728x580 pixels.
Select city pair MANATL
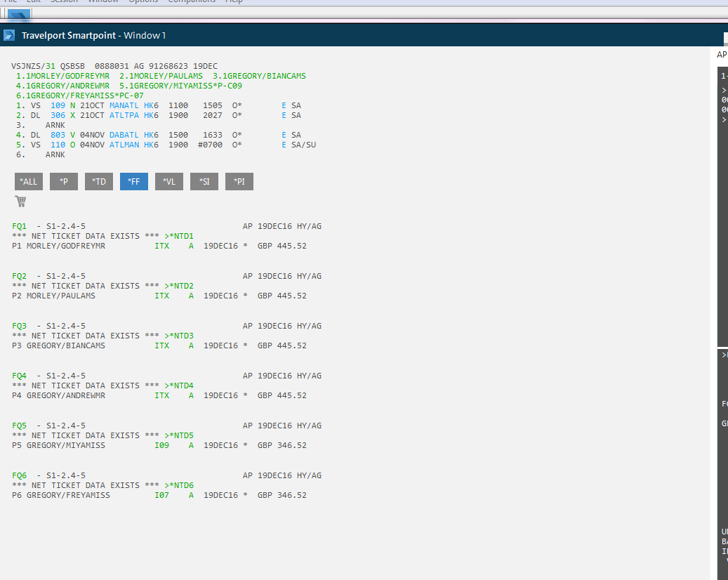[124, 105]
